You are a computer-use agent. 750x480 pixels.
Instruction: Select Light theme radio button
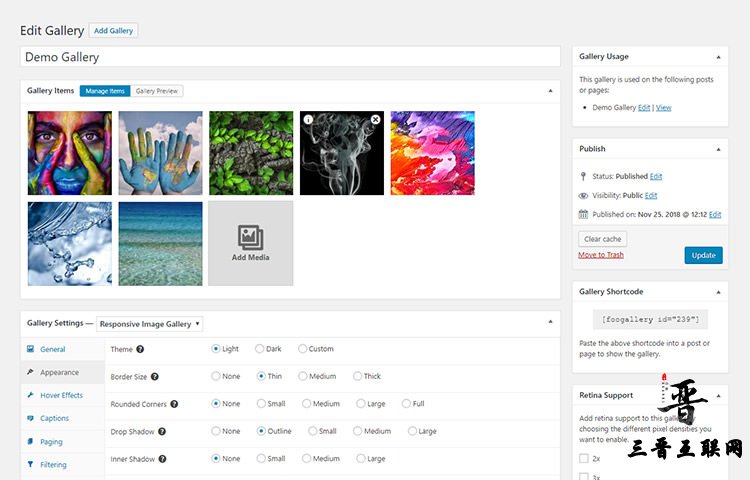216,349
